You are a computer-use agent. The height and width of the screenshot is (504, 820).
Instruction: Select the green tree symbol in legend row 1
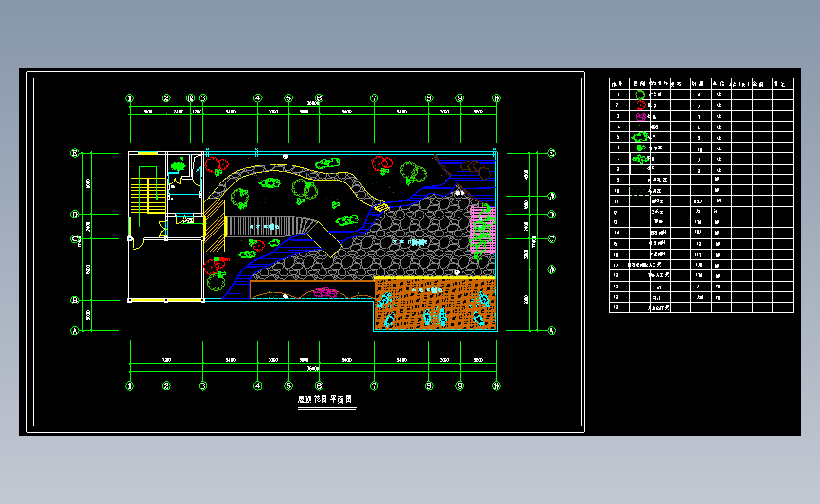click(639, 95)
